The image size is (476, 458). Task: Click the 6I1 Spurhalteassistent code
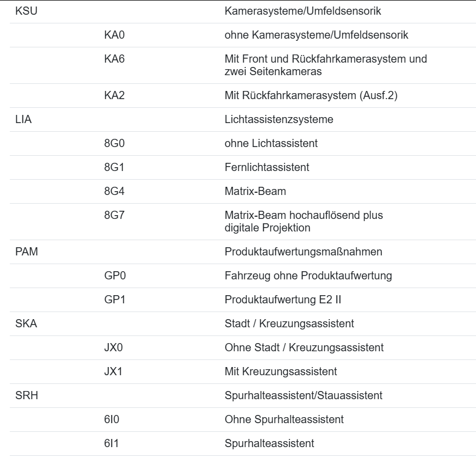113,443
